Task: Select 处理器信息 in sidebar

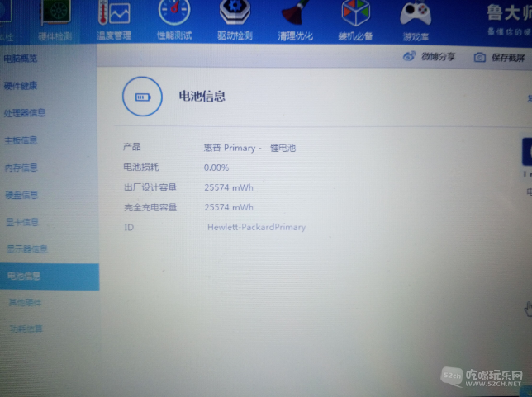Action: (25, 113)
